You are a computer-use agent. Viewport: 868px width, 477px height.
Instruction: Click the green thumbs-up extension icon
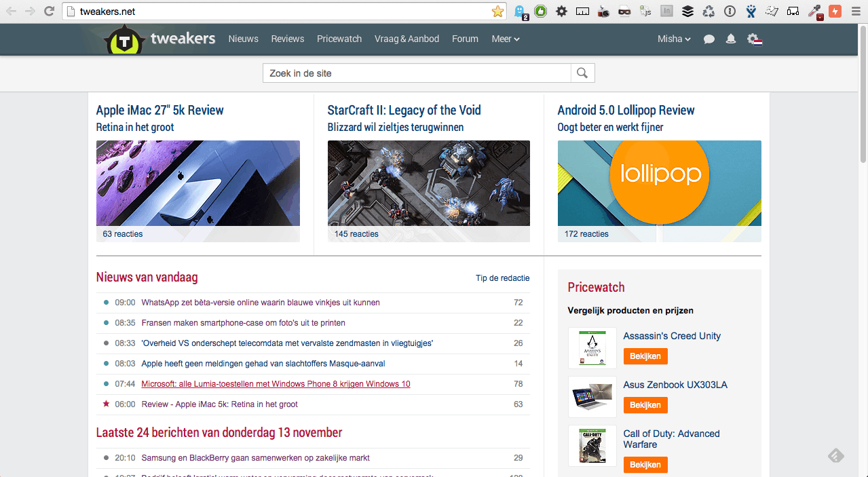coord(540,11)
